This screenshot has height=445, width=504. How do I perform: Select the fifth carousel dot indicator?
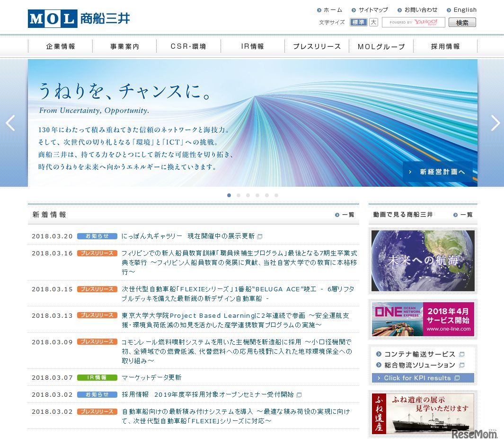267,195
